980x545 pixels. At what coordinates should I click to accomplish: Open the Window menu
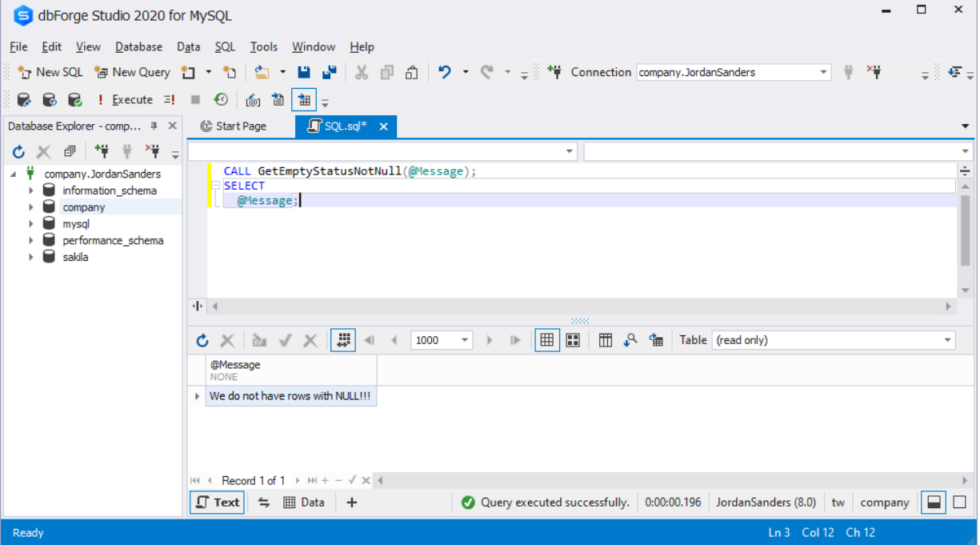314,47
